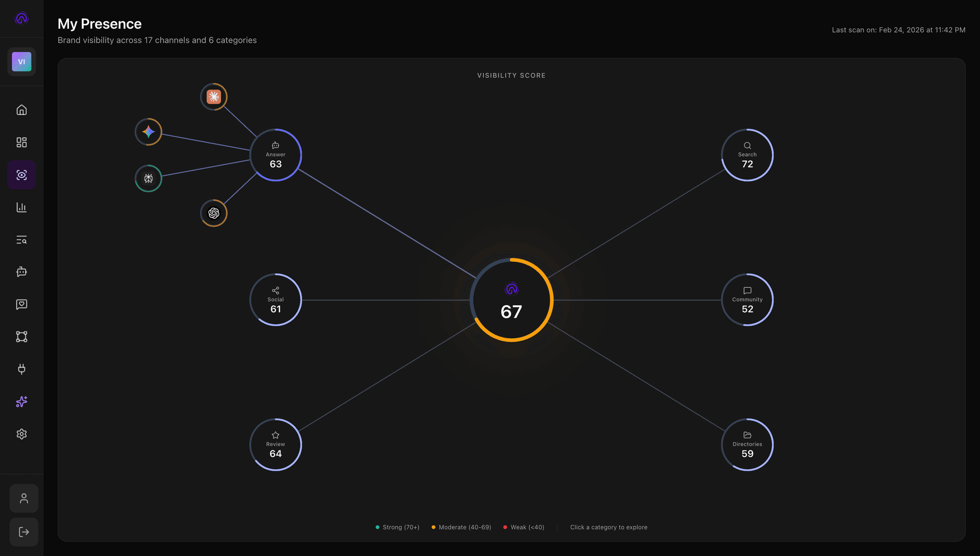Open the heart message reviews icon
Screen dimensions: 980x556
pyautogui.click(x=22, y=304)
